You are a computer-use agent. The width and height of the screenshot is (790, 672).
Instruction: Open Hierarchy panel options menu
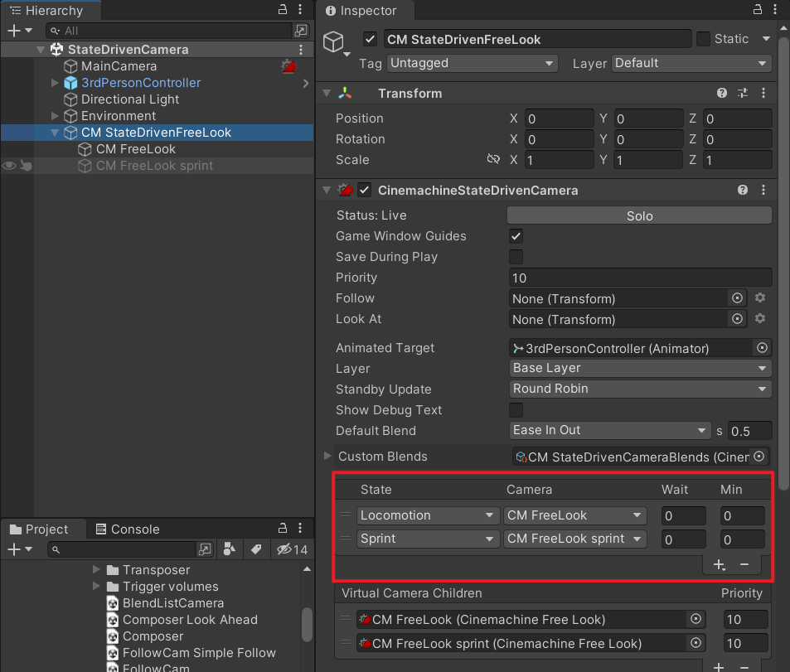click(300, 10)
